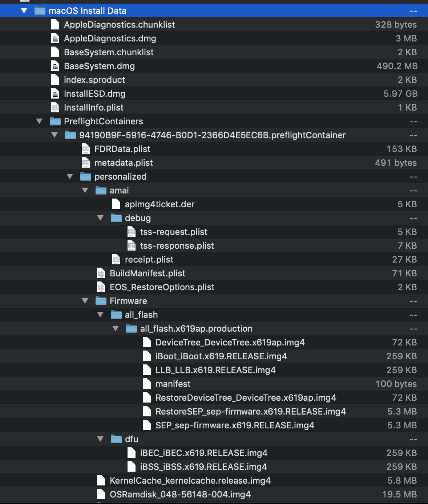
Task: Collapse the Firmware folder triangle
Action: pyautogui.click(x=85, y=301)
